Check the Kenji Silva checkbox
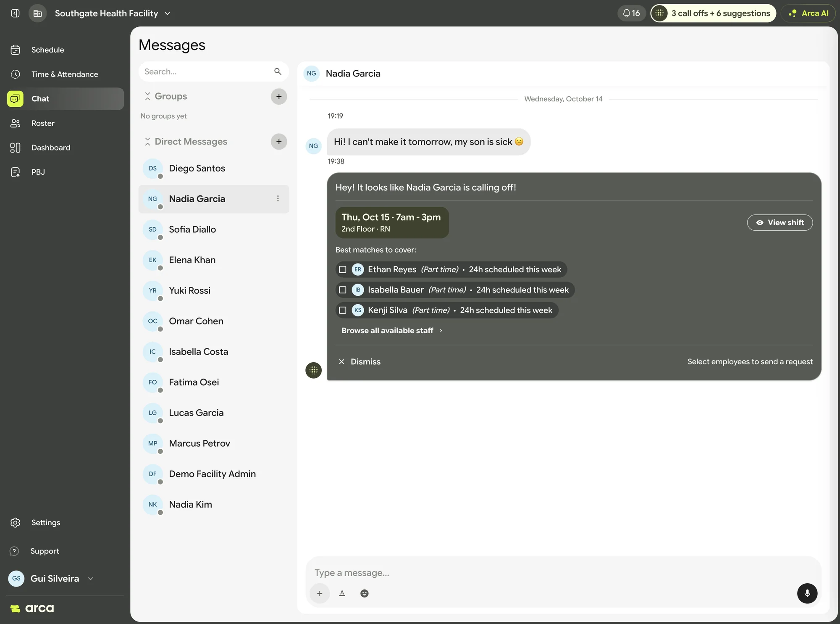This screenshot has height=624, width=840. [343, 311]
